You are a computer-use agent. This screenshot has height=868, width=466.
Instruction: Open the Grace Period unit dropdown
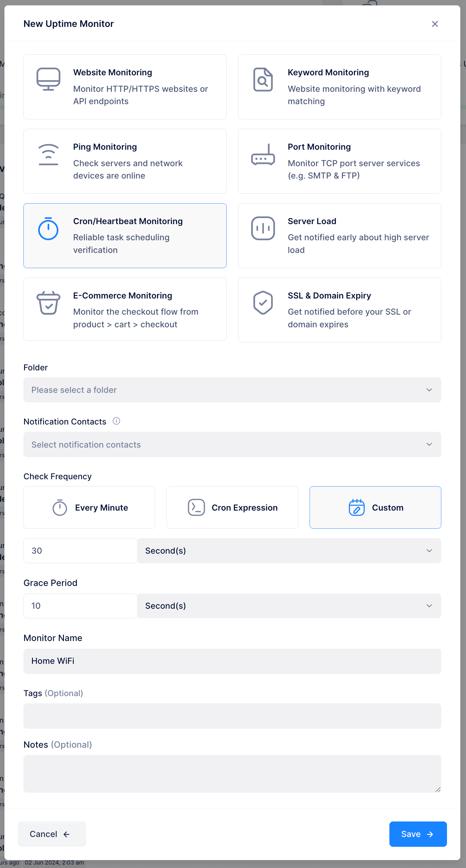(x=289, y=606)
